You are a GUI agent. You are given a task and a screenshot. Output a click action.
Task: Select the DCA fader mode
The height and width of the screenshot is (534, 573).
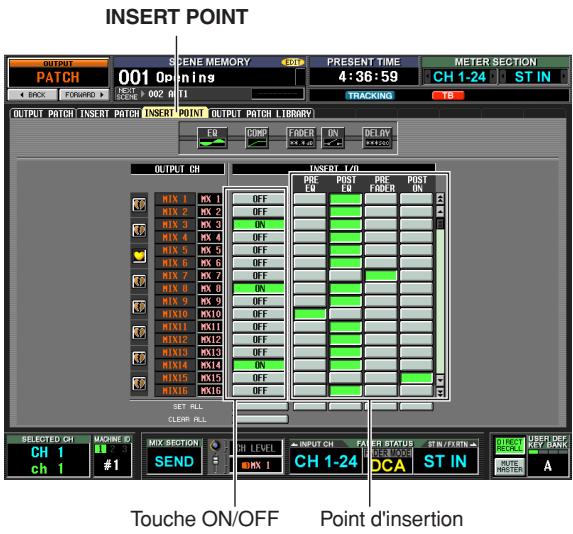pyautogui.click(x=388, y=465)
